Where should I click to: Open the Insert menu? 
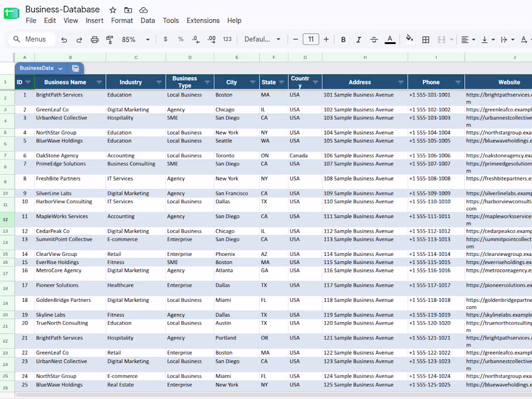[x=94, y=21]
